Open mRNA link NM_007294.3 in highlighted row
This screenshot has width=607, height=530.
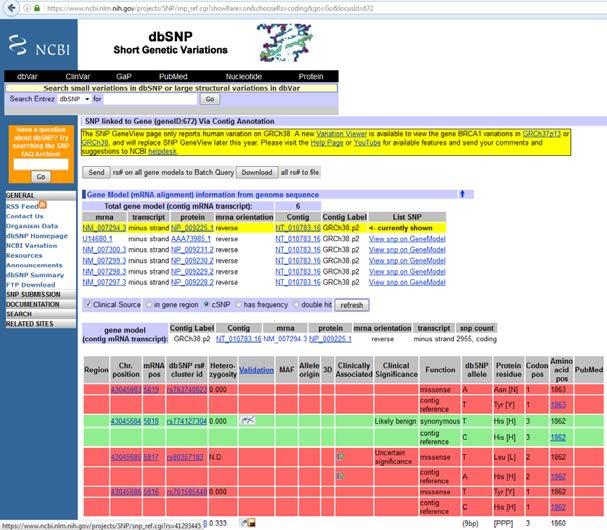tap(104, 228)
